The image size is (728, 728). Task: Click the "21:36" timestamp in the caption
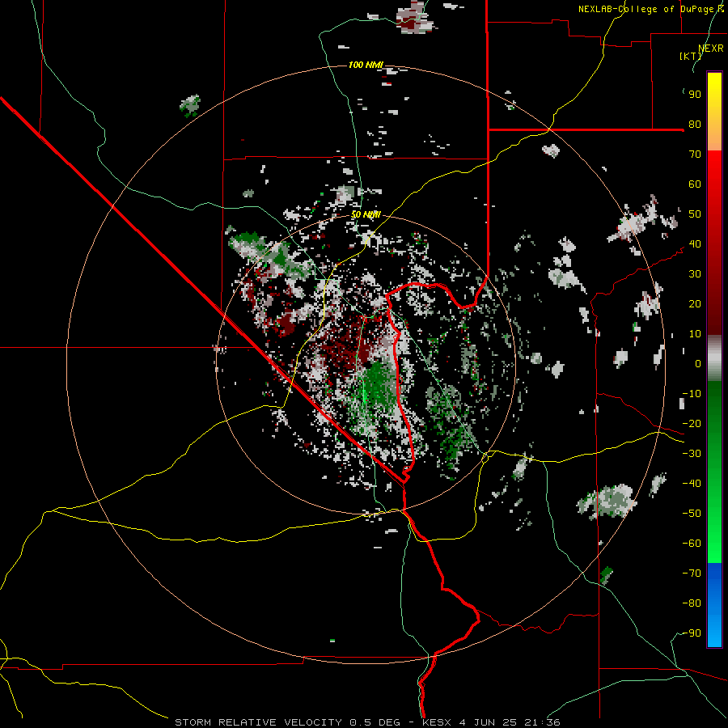pos(542,722)
